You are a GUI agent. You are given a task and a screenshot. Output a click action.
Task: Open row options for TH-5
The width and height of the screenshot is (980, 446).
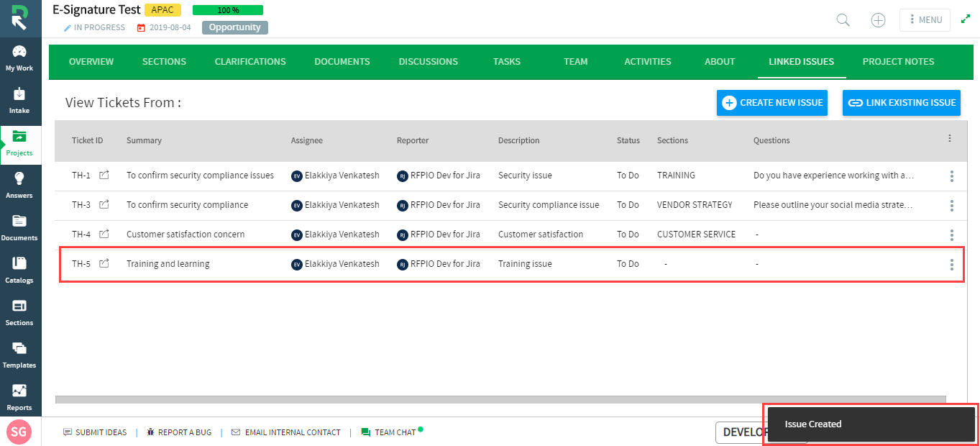tap(952, 265)
